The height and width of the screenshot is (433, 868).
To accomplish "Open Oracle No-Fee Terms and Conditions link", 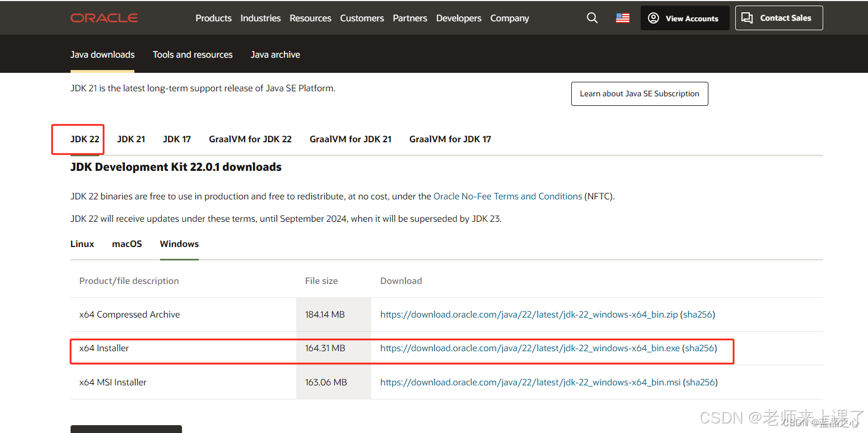I will coord(508,196).
